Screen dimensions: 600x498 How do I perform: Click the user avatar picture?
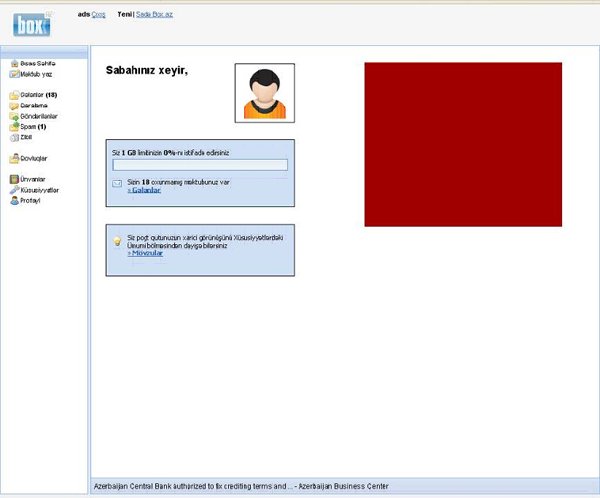pos(264,93)
